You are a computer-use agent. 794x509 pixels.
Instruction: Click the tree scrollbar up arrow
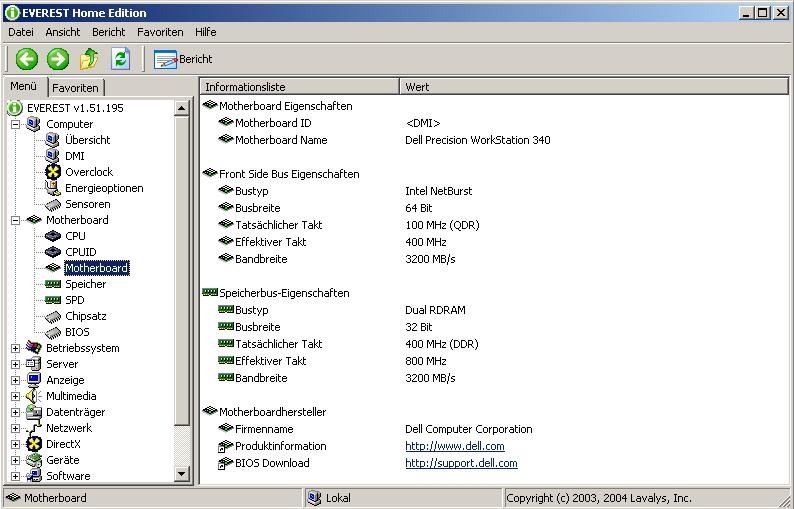click(x=182, y=108)
